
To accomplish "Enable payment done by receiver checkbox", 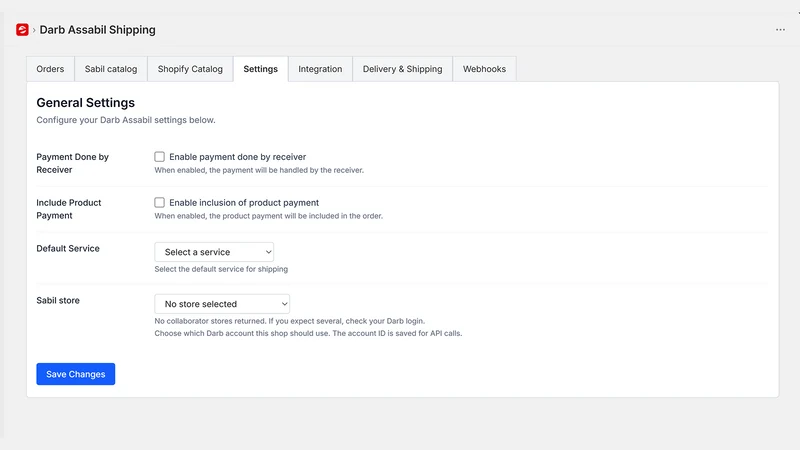I will point(160,157).
